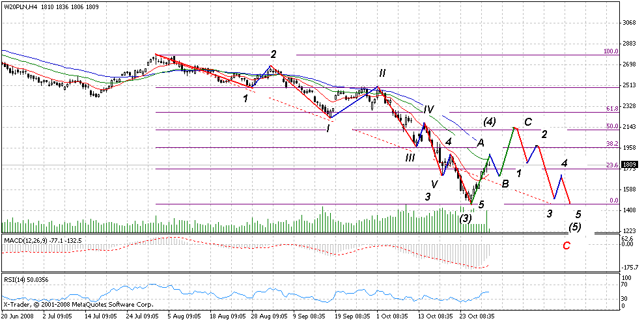
Task: Click the current price tag 1809
Action: pos(630,165)
